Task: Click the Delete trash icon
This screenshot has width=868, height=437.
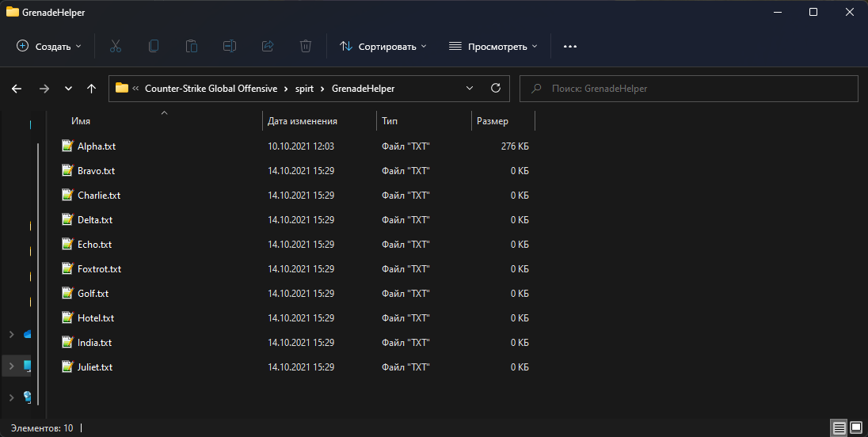Action: click(x=306, y=47)
